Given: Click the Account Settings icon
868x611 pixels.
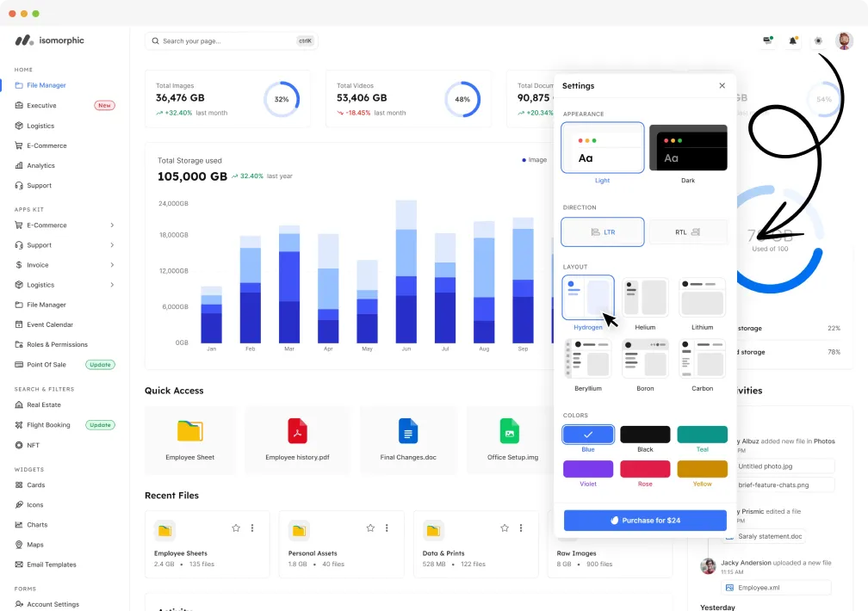Looking at the screenshot, I should pyautogui.click(x=19, y=604).
